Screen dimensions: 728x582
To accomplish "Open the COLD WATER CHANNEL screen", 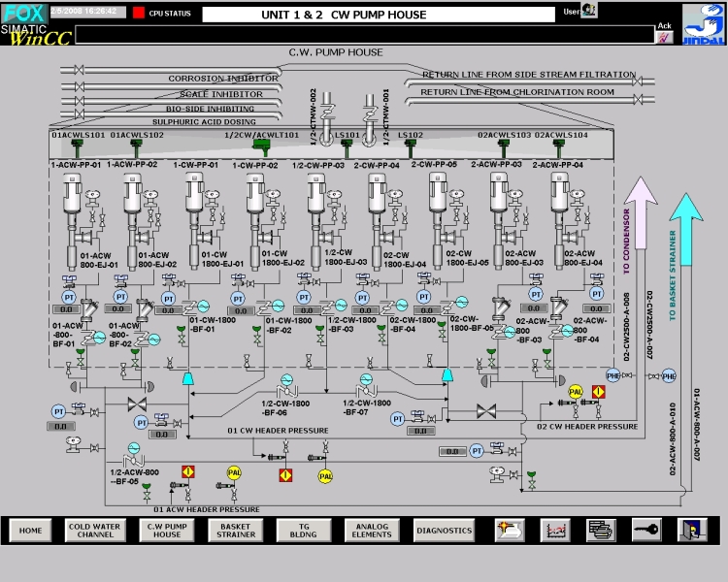I will (95, 530).
